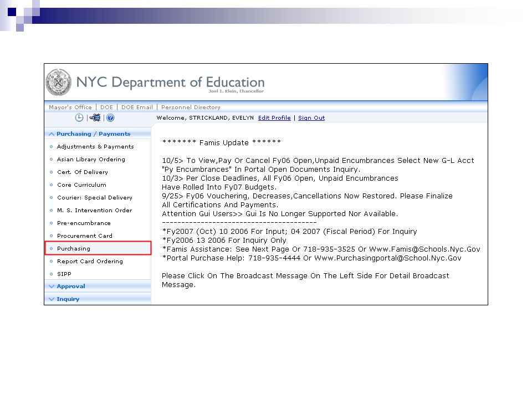Screen dimensions: 532x399
Task: Open the DOE top navigation link
Action: pos(106,107)
